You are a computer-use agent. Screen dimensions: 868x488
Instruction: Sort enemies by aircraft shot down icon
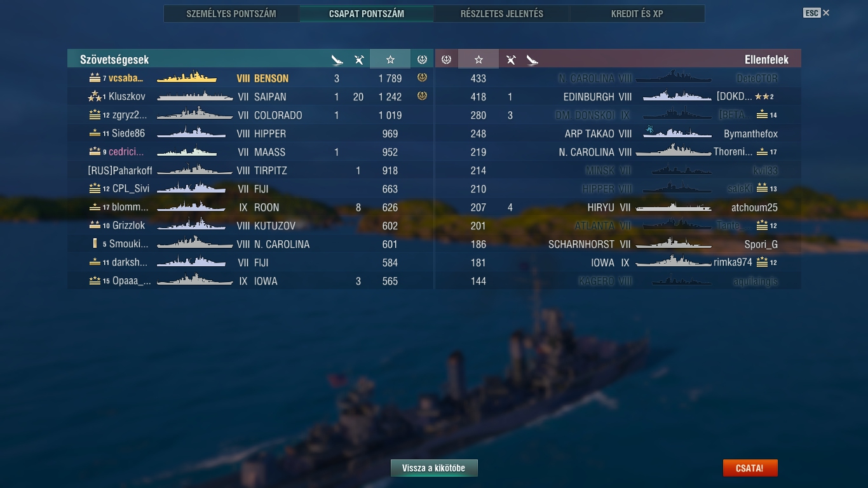pos(511,60)
